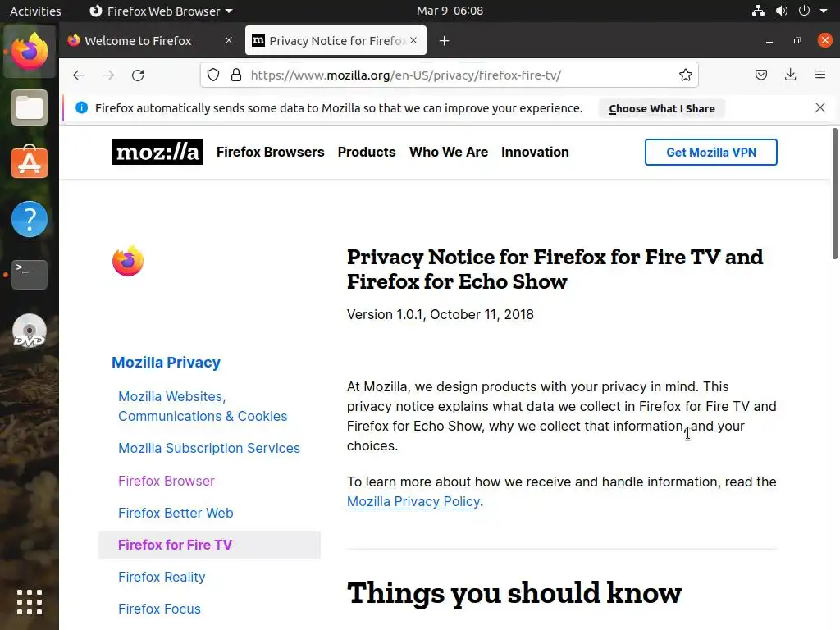Image resolution: width=840 pixels, height=630 pixels.
Task: Open Firefox Web Browser app menu dropdown
Action: (x=161, y=11)
